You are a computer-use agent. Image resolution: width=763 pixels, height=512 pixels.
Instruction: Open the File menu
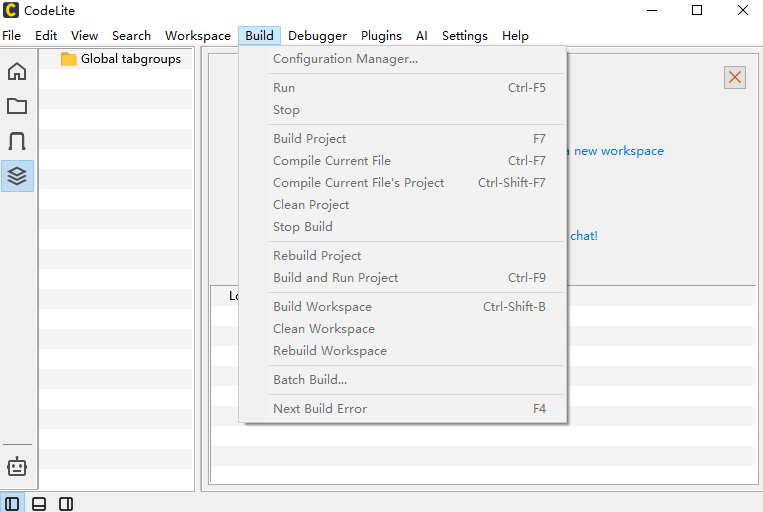coord(11,36)
